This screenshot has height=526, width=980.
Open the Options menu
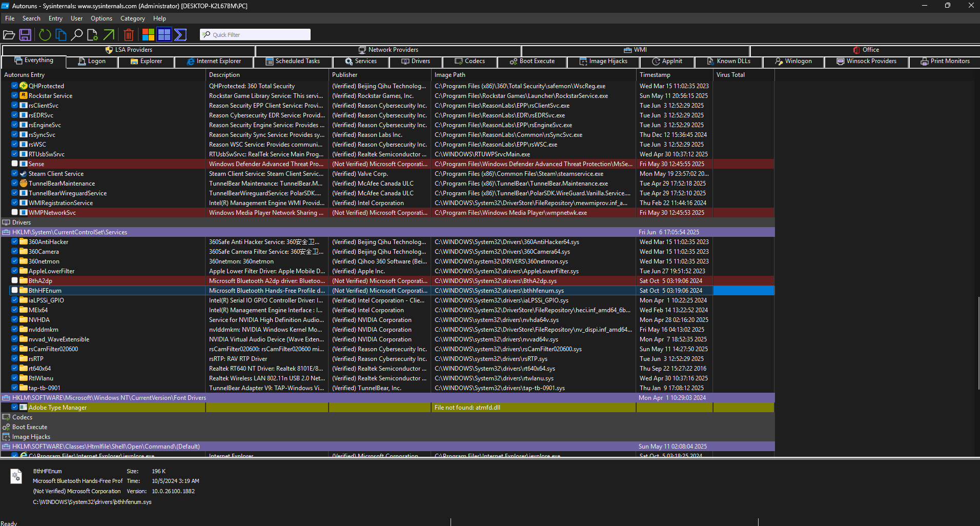101,18
